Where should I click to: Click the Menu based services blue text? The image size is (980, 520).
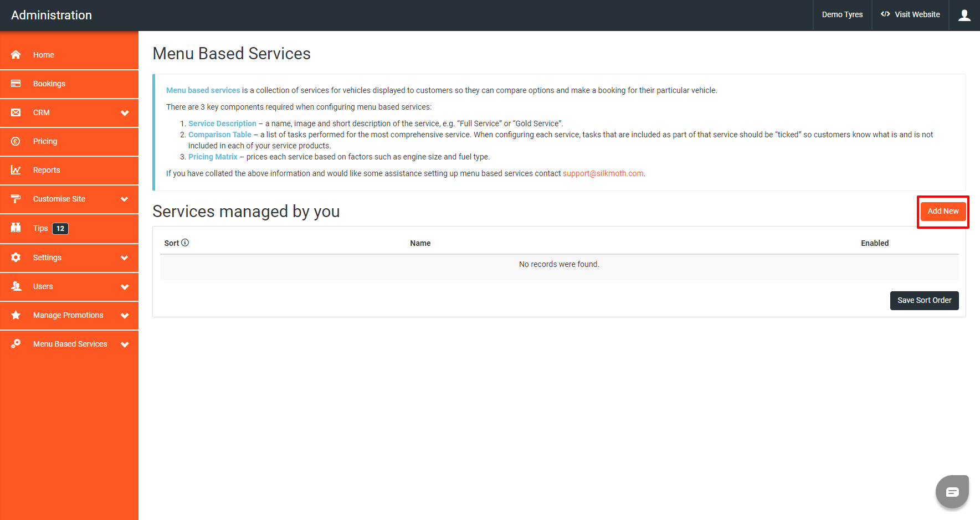point(203,90)
